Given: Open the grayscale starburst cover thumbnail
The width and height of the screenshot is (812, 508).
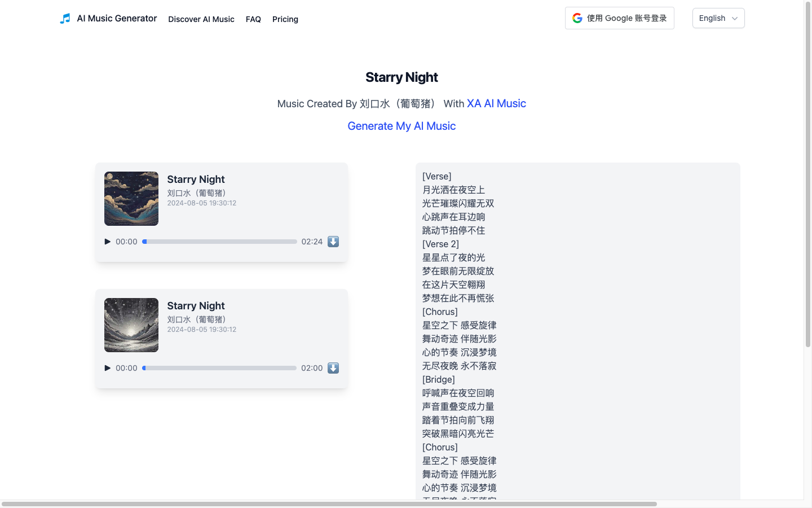Looking at the screenshot, I should coord(131,325).
